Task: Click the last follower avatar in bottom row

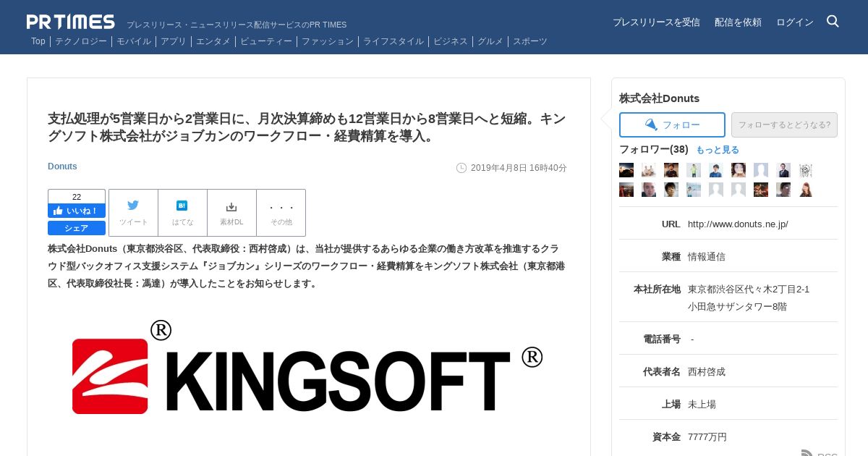Action: click(806, 190)
